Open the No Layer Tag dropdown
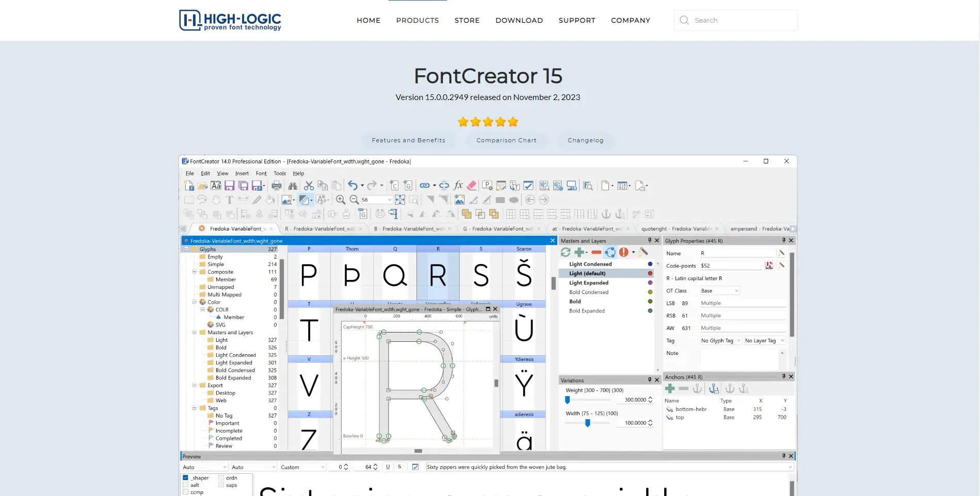The width and height of the screenshot is (980, 496). (764, 341)
